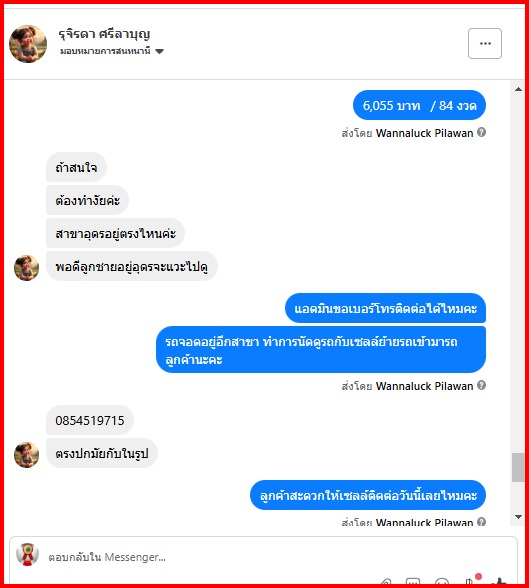Click the help icon beside the first Wannaluck Pilawan label
The image size is (529, 588).
pos(481,132)
